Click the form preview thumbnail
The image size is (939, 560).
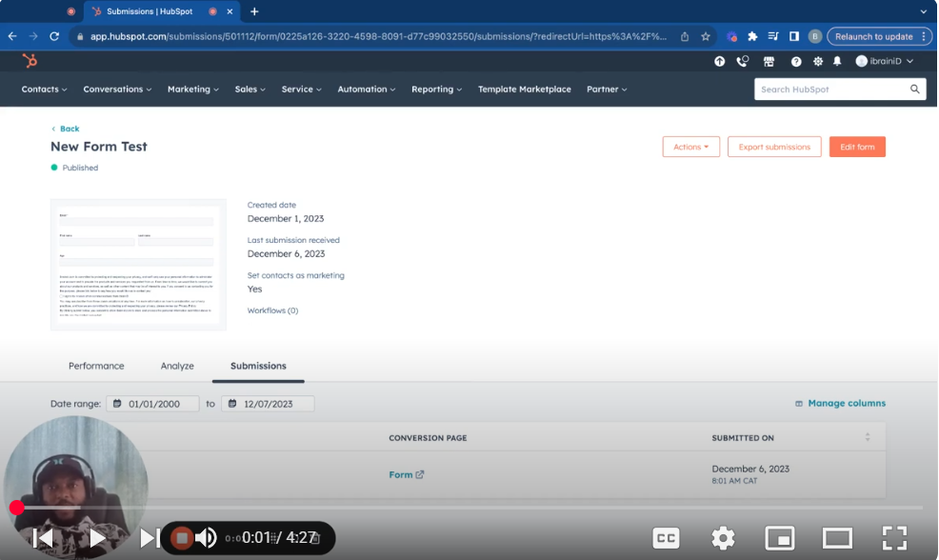pos(138,265)
